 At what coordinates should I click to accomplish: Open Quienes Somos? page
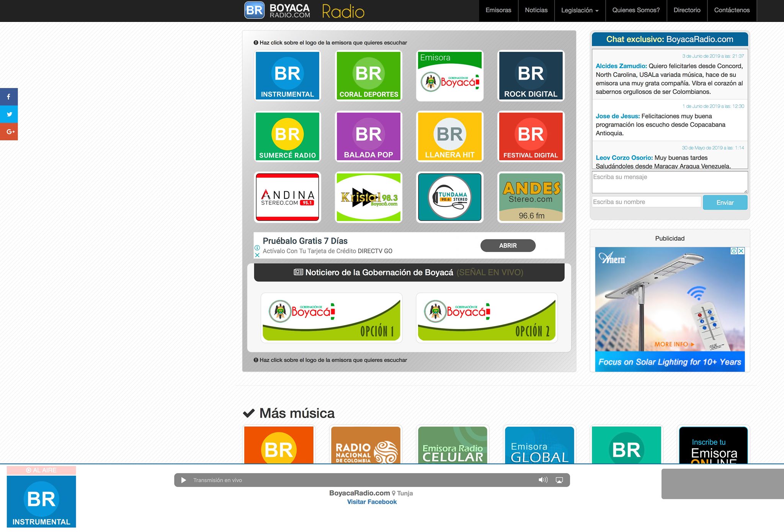636,10
